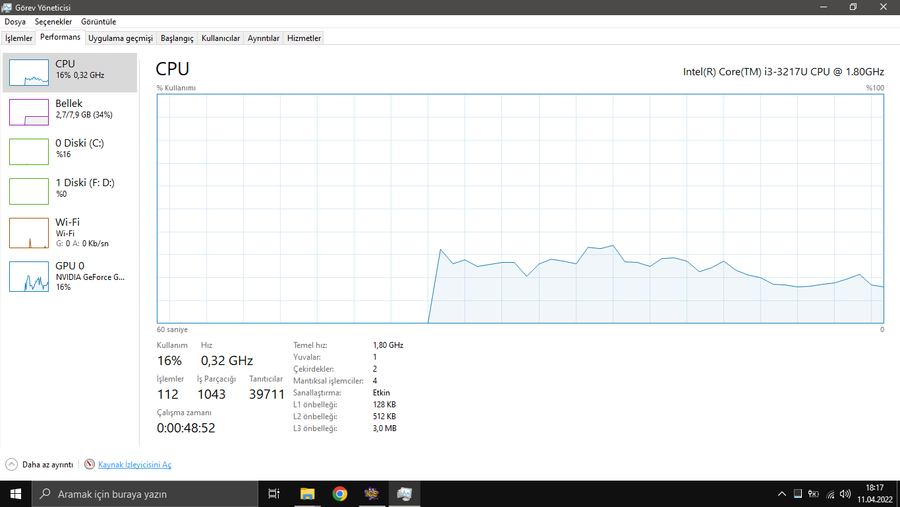900x507 pixels.
Task: Collapse with Daha az ayrıntı arrow
Action: coord(11,465)
